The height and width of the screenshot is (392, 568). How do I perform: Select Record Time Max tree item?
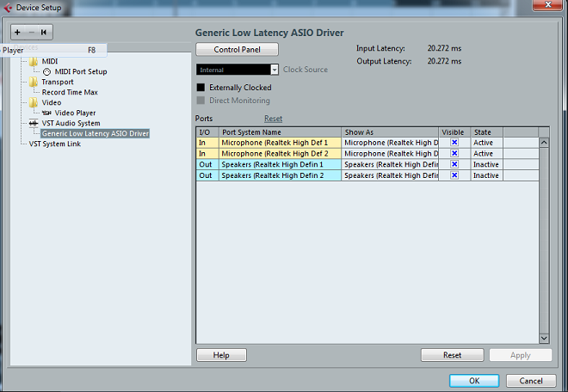tap(70, 92)
